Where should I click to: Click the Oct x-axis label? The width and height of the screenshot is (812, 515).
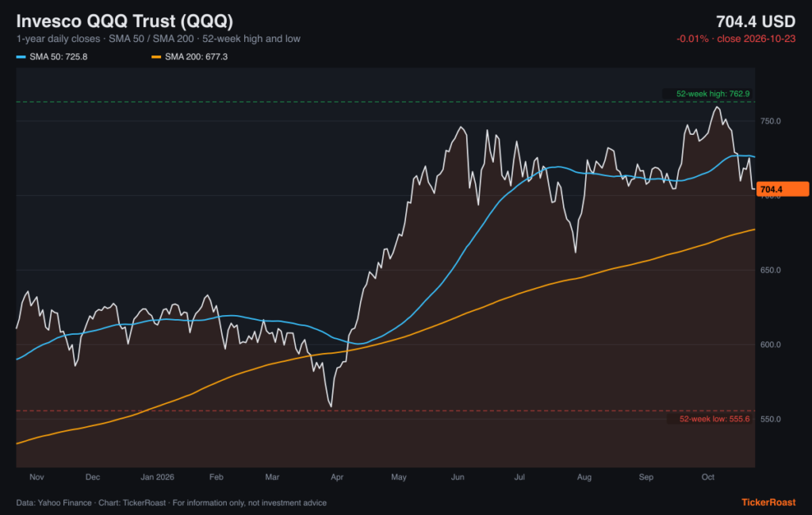[x=708, y=477]
